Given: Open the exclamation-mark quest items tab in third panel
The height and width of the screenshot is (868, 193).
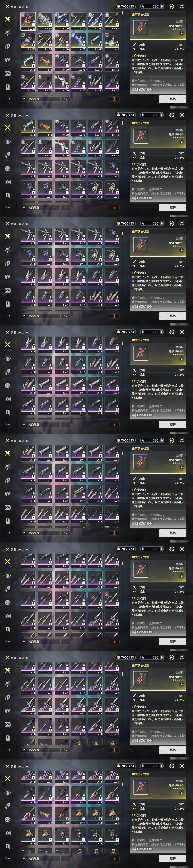Looking at the screenshot, I should [7, 304].
